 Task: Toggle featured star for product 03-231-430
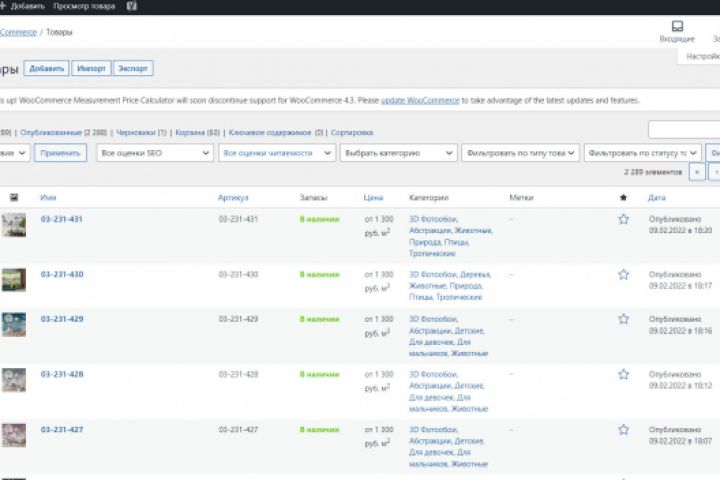point(623,274)
